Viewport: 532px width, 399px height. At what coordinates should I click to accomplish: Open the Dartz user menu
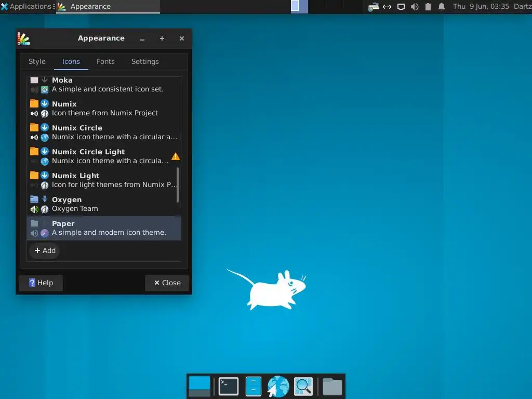pyautogui.click(x=523, y=6)
